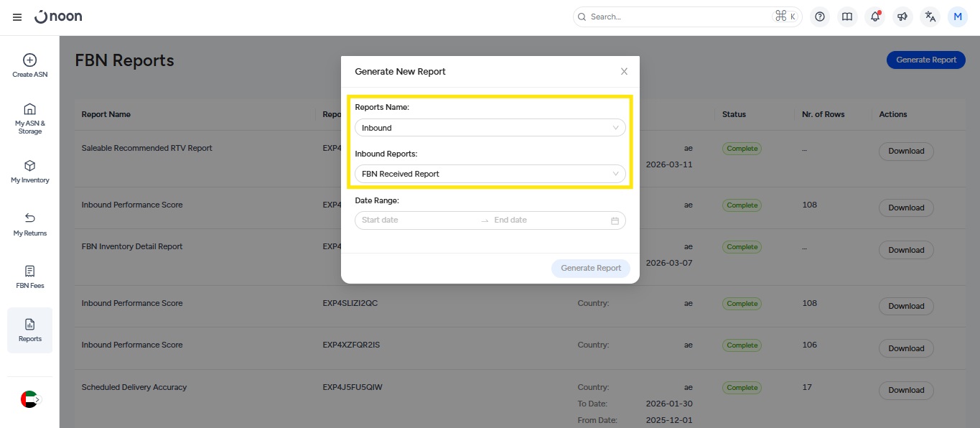This screenshot has width=980, height=428.
Task: Open the language translation icon
Action: pyautogui.click(x=930, y=17)
